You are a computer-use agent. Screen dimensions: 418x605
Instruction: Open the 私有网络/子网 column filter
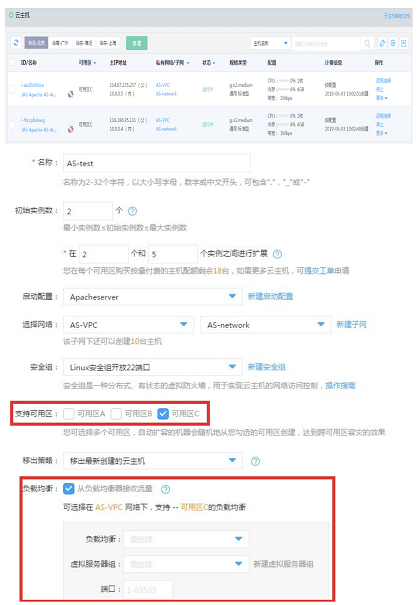[188, 63]
